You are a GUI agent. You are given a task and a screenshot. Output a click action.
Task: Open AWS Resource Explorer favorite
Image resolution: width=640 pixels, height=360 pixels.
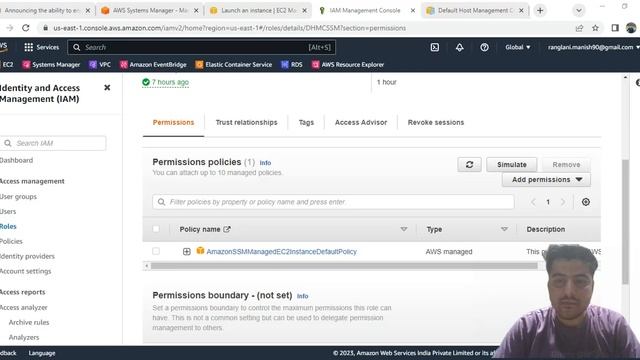point(348,64)
